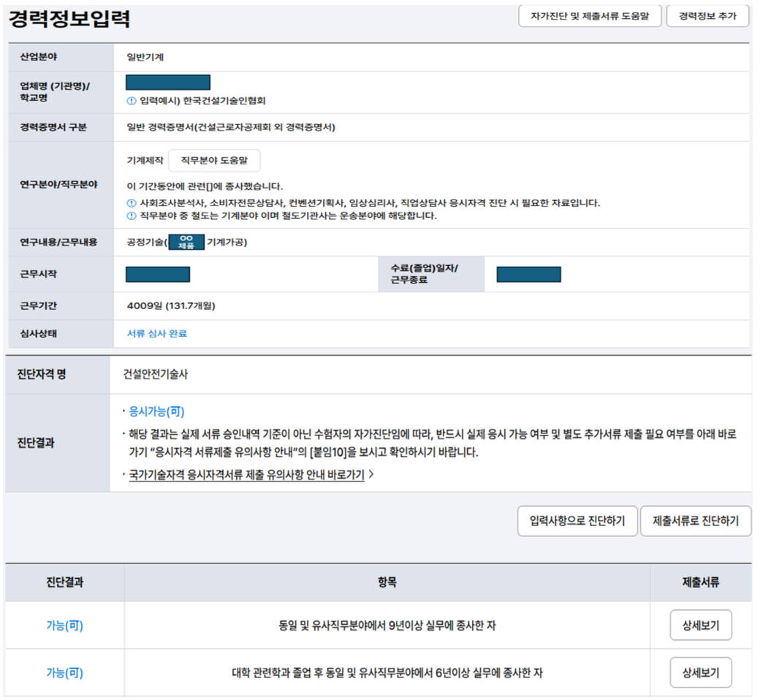
Task: Click the 근무시작 date field
Action: [x=157, y=274]
